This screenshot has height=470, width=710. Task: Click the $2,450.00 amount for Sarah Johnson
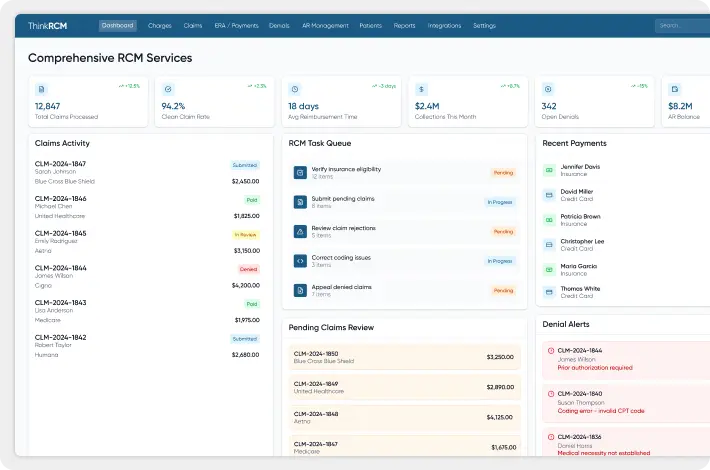coord(245,182)
